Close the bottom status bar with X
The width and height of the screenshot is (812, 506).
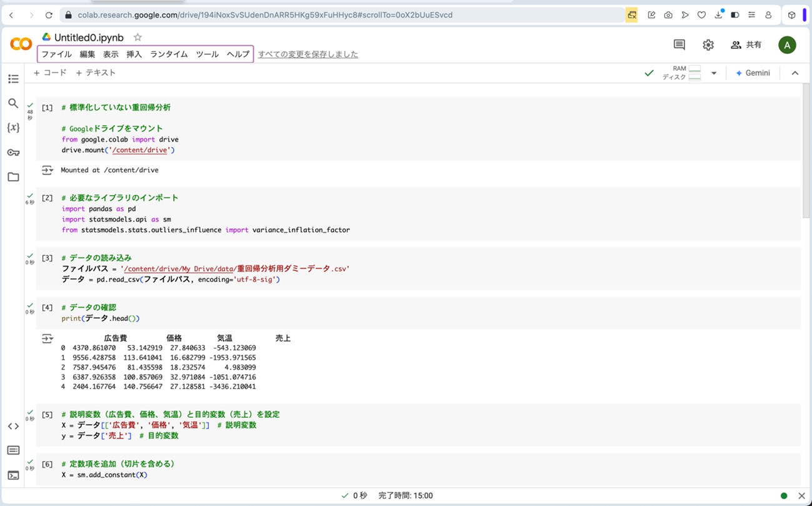(801, 495)
